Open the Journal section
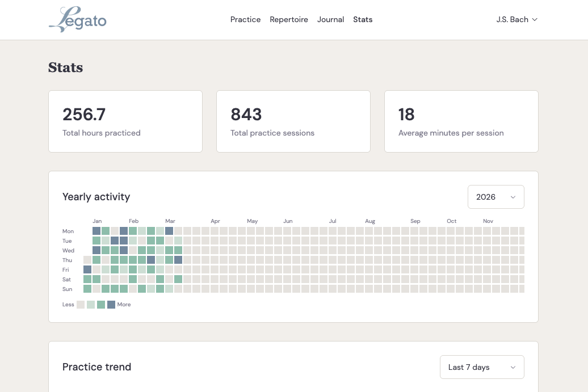 click(330, 19)
